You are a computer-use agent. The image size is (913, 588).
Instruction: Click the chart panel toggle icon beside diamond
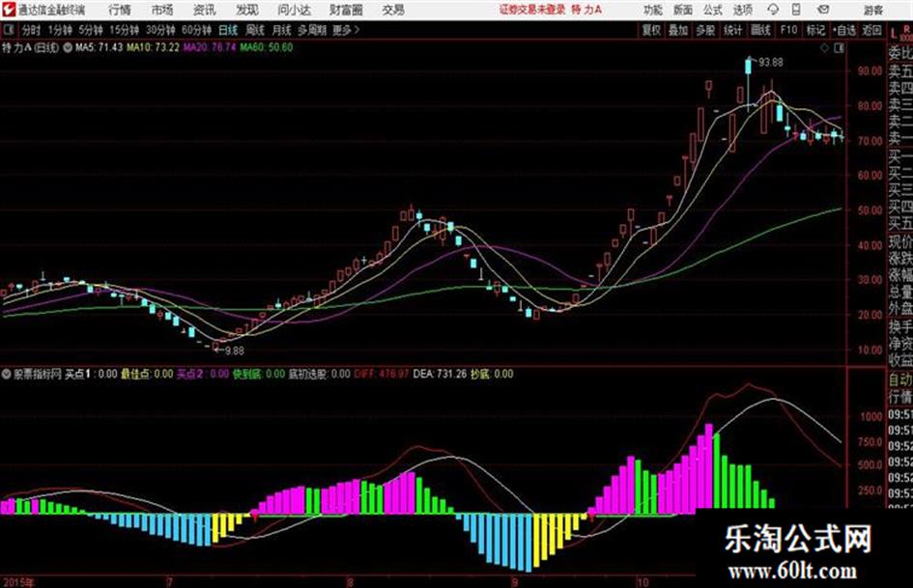point(839,48)
